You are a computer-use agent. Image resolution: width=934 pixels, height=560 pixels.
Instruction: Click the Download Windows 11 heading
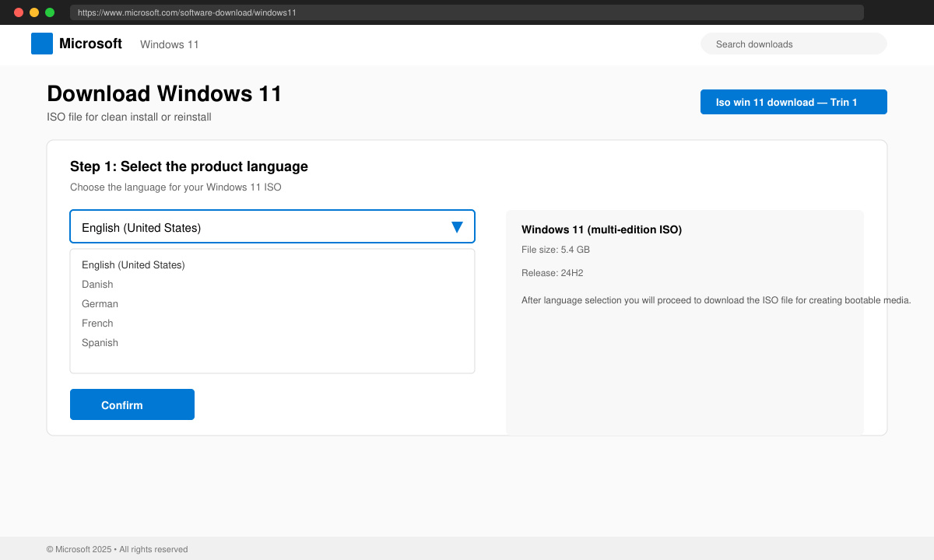[164, 93]
